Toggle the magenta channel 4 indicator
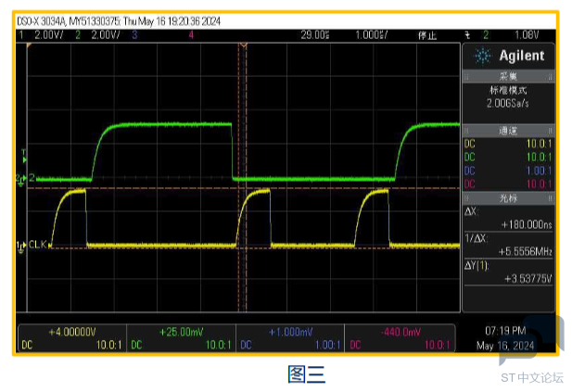The width and height of the screenshot is (572, 392). pyautogui.click(x=191, y=33)
